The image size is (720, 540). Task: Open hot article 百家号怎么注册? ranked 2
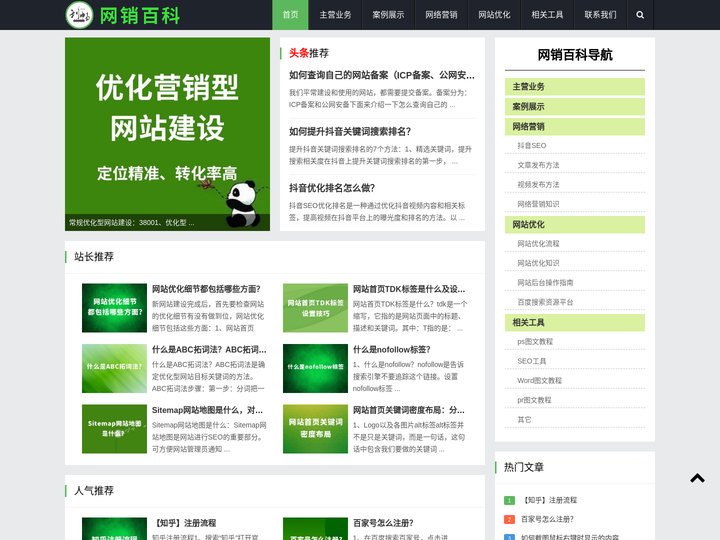pos(547,519)
